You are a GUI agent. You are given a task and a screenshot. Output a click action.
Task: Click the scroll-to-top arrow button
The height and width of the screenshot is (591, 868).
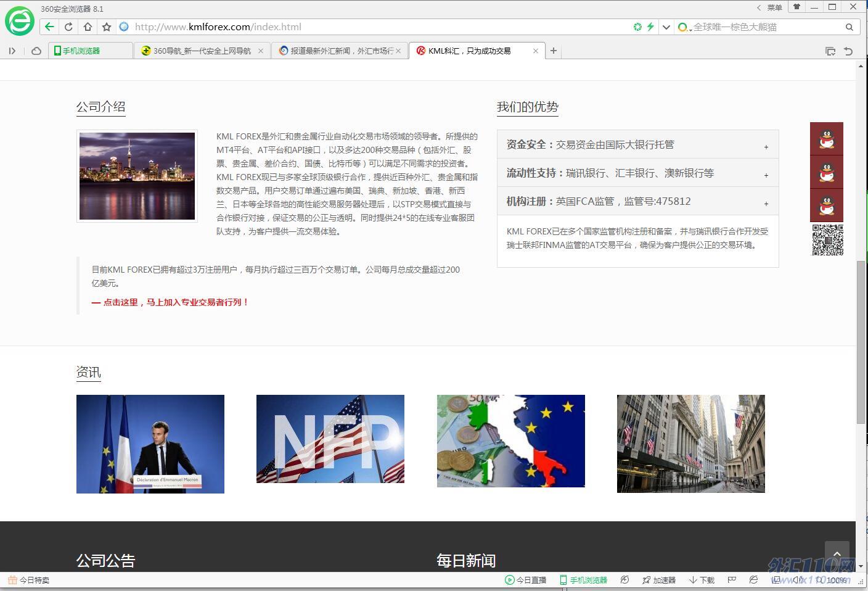837,554
